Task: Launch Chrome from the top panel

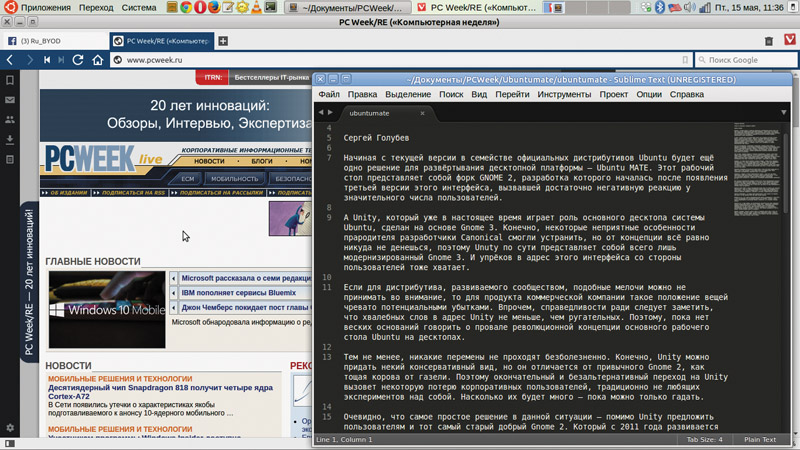Action: (x=186, y=7)
